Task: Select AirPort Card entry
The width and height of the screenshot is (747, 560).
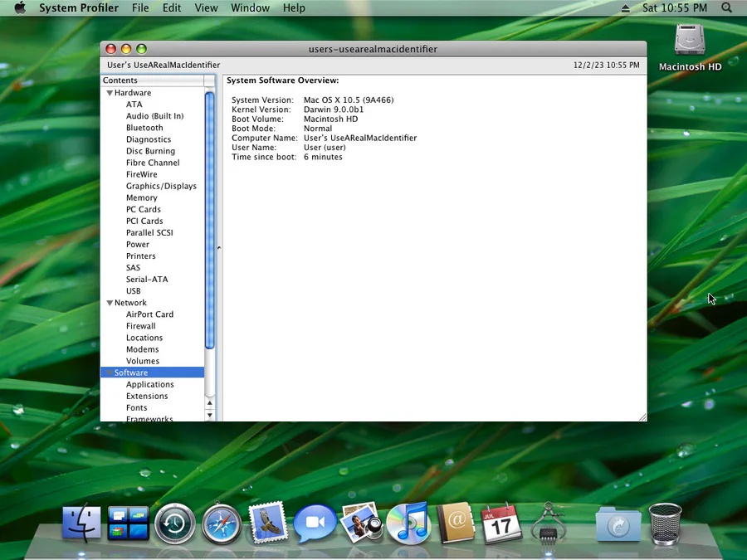Action: [x=149, y=314]
